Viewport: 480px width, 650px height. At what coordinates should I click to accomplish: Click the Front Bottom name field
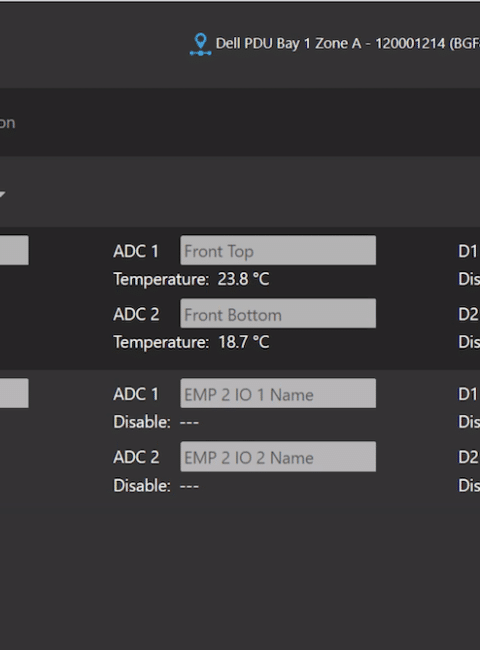[278, 313]
